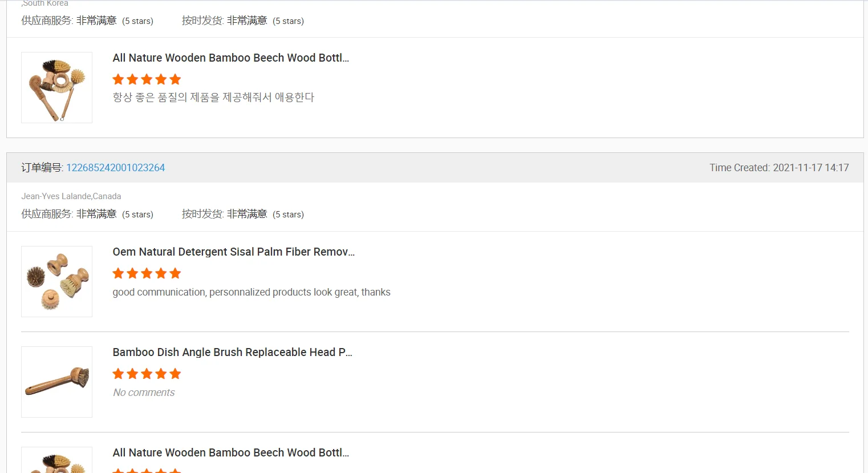Open order number 122685242001023264
Viewport: 868px width, 473px height.
[115, 168]
